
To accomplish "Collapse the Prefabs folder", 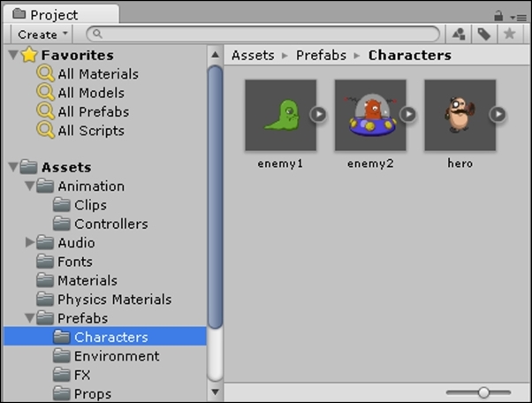I will 30,317.
